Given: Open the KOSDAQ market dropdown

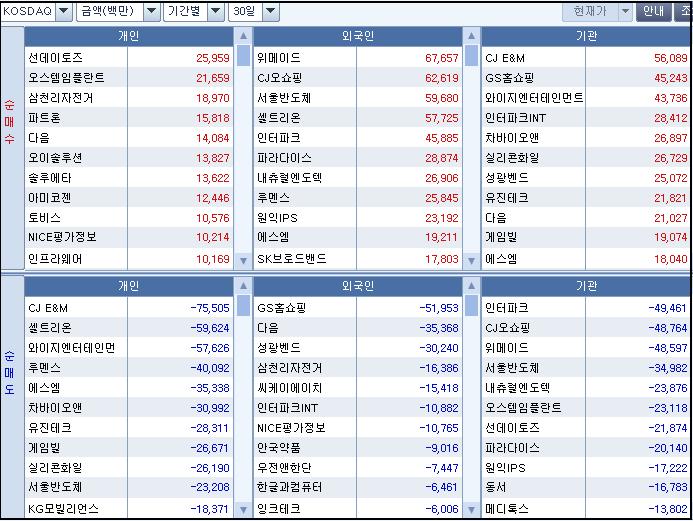Looking at the screenshot, I should [64, 11].
